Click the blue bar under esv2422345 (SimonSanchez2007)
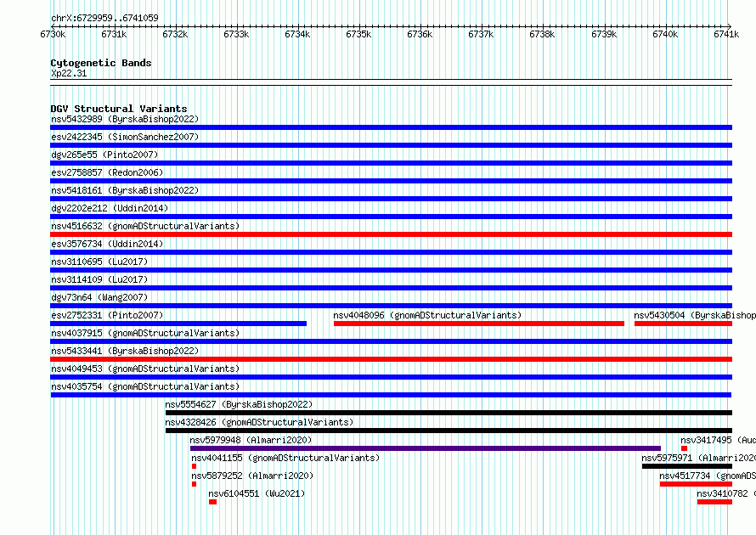This screenshot has width=756, height=535. pyautogui.click(x=391, y=145)
